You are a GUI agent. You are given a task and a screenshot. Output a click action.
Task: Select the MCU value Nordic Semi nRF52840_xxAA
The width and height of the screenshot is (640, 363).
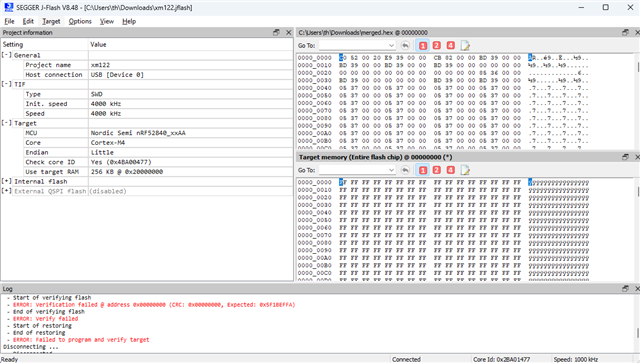coord(138,133)
